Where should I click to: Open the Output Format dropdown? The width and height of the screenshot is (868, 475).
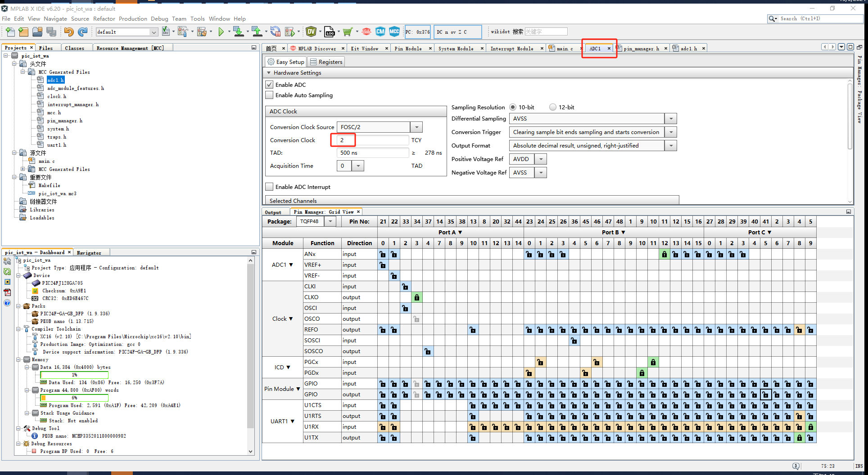tap(671, 146)
